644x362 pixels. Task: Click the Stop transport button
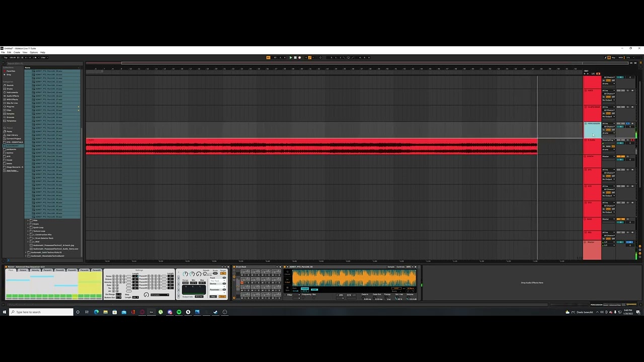[x=295, y=57]
